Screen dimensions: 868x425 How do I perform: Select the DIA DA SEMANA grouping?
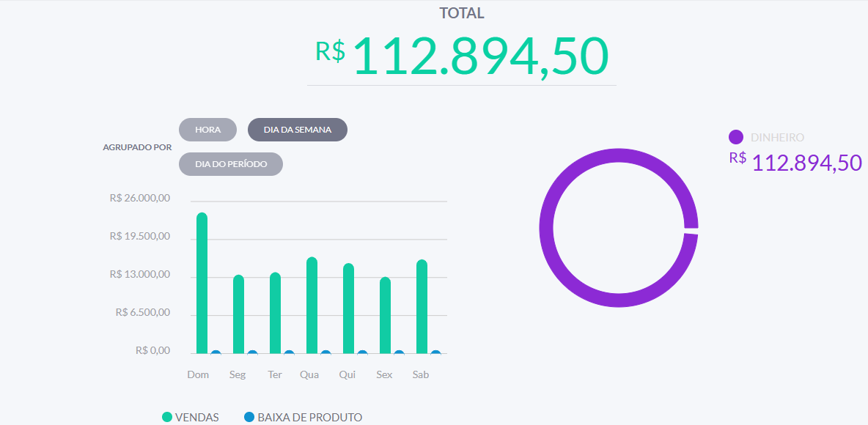click(x=297, y=130)
